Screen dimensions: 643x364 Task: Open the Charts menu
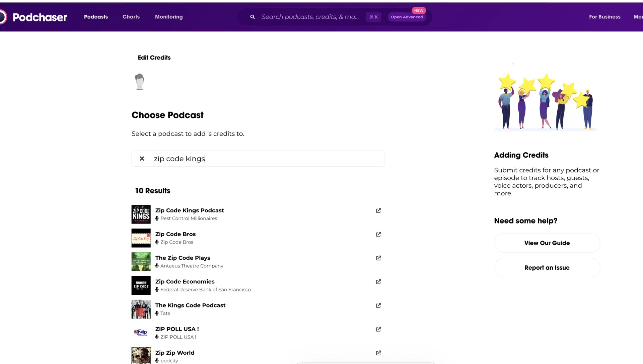[131, 17]
